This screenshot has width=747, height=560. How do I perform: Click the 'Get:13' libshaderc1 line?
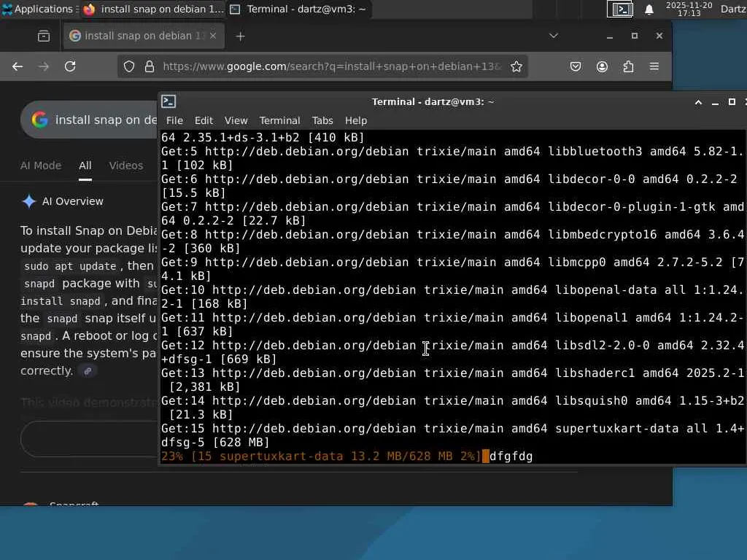(452, 380)
